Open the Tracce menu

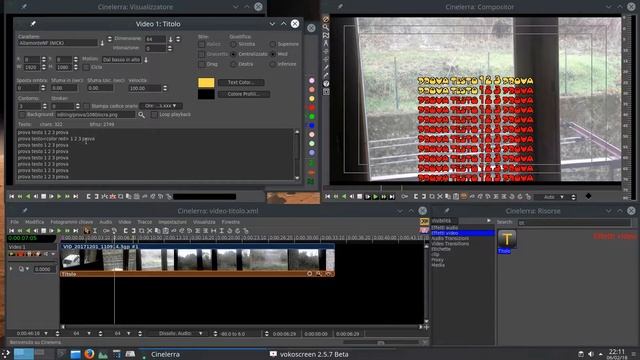144,222
